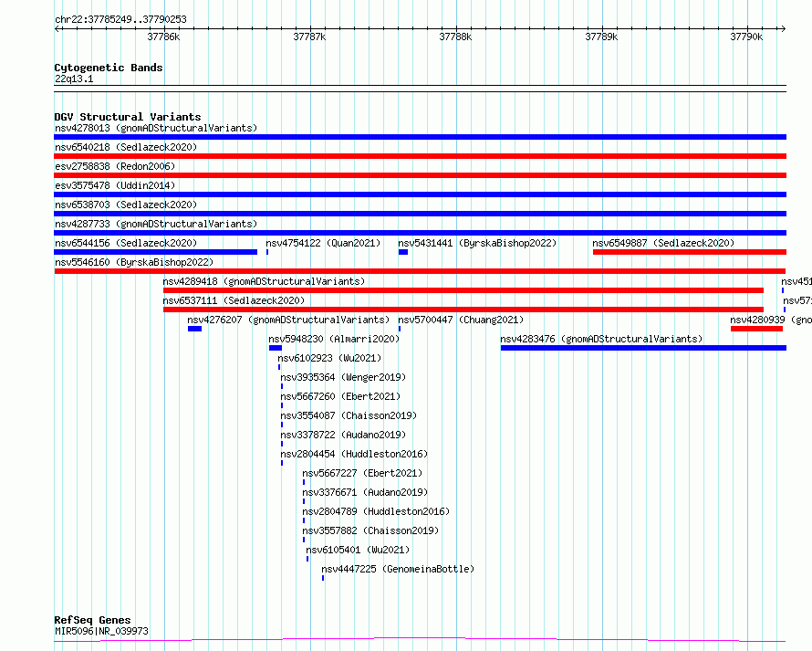Click the nsv6538703 Sedlazeck2020 label
Viewport: 812px width, 651px height.
click(126, 205)
